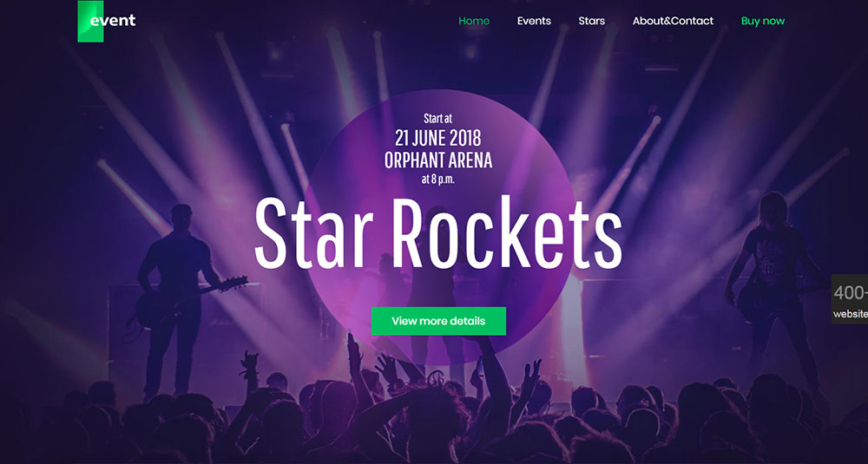Select the Star Rockets headline

437,233
